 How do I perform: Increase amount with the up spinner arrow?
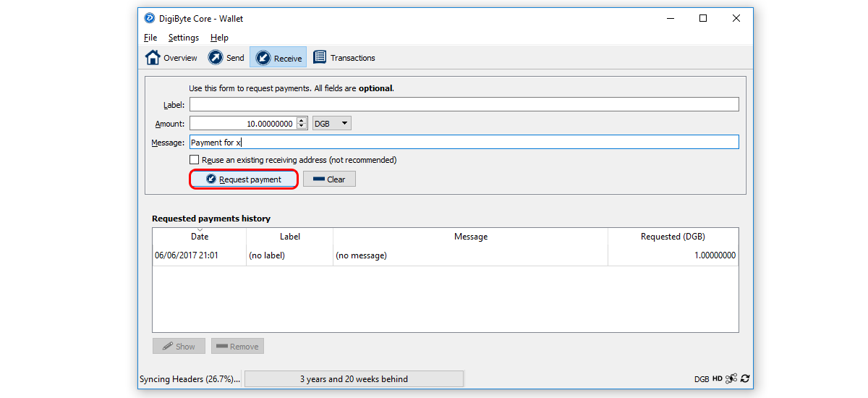click(302, 120)
